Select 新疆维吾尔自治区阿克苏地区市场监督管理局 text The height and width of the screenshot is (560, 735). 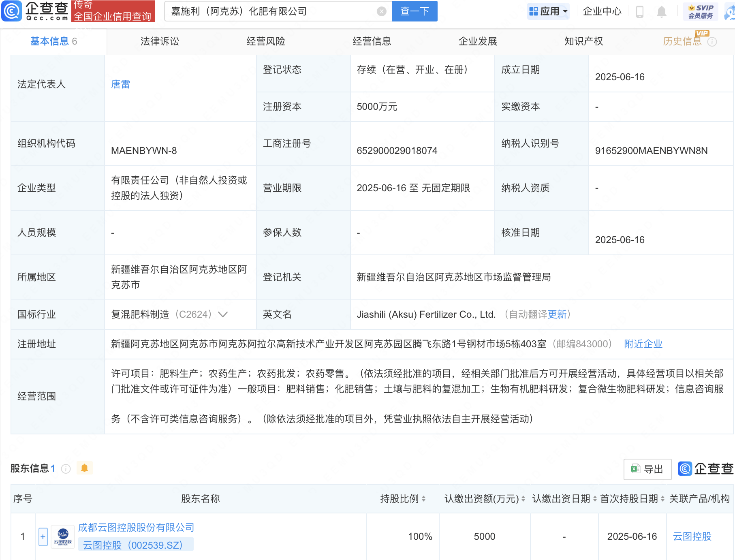pyautogui.click(x=453, y=277)
